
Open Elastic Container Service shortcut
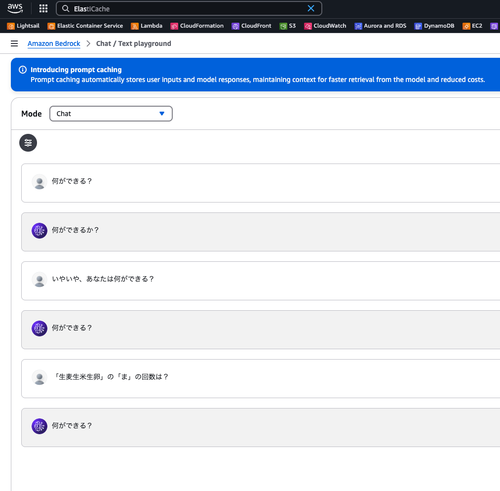pyautogui.click(x=85, y=26)
